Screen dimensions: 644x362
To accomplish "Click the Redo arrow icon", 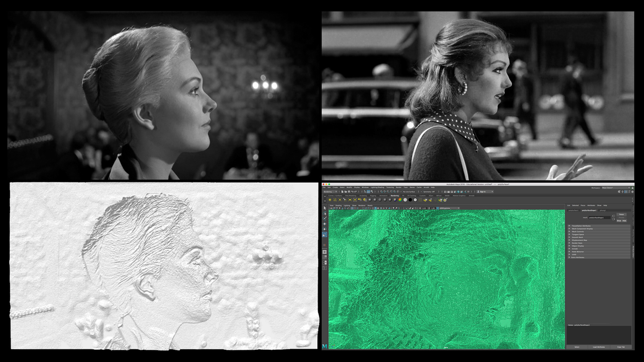I will tap(356, 192).
